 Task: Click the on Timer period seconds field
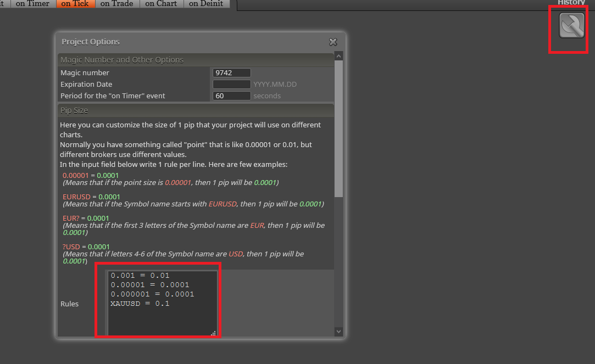[x=231, y=96]
